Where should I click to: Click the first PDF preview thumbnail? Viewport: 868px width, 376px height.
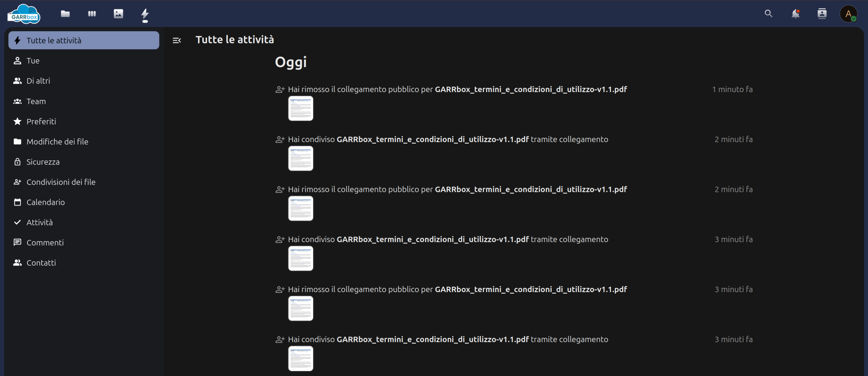tap(300, 108)
